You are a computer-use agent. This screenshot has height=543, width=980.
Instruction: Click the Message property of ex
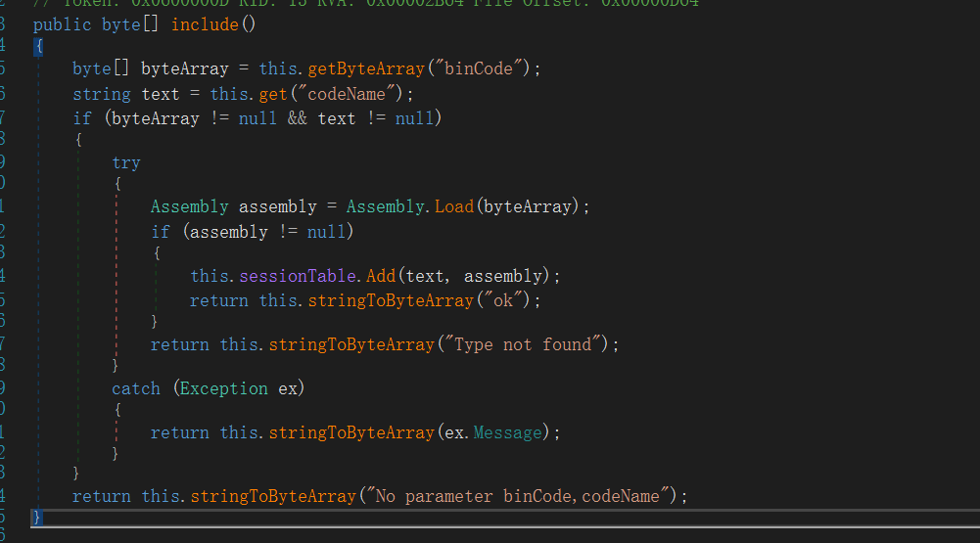pyautogui.click(x=506, y=432)
